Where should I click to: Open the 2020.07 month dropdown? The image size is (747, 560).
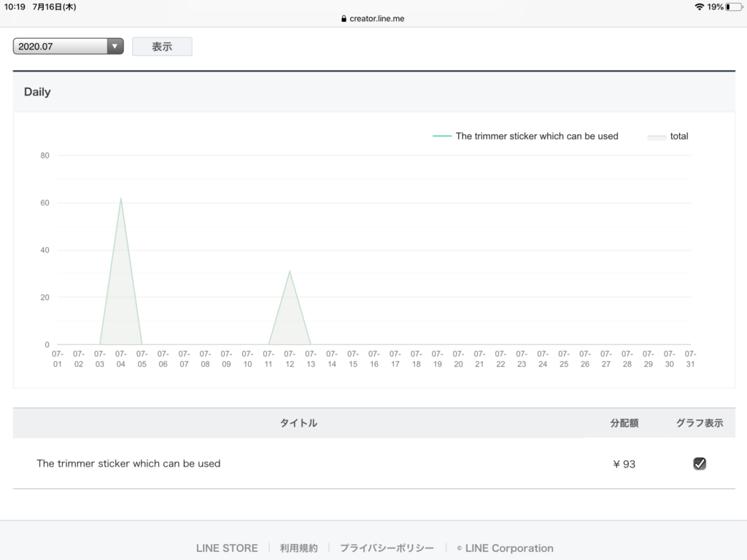point(68,47)
